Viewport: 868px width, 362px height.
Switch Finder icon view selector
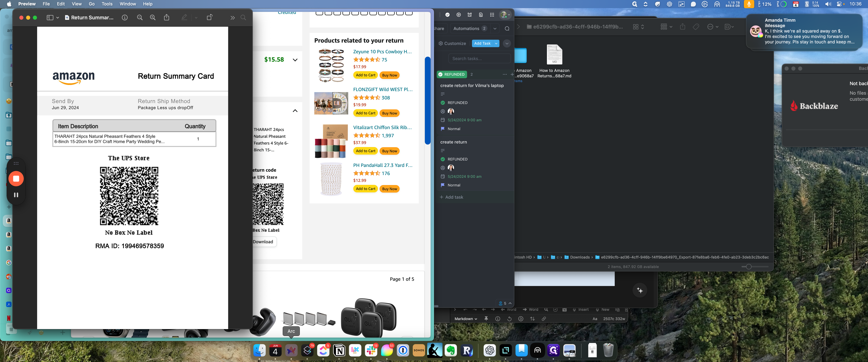638,27
